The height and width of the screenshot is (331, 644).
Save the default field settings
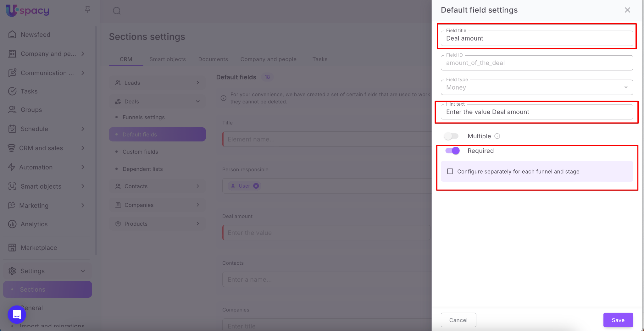(618, 320)
